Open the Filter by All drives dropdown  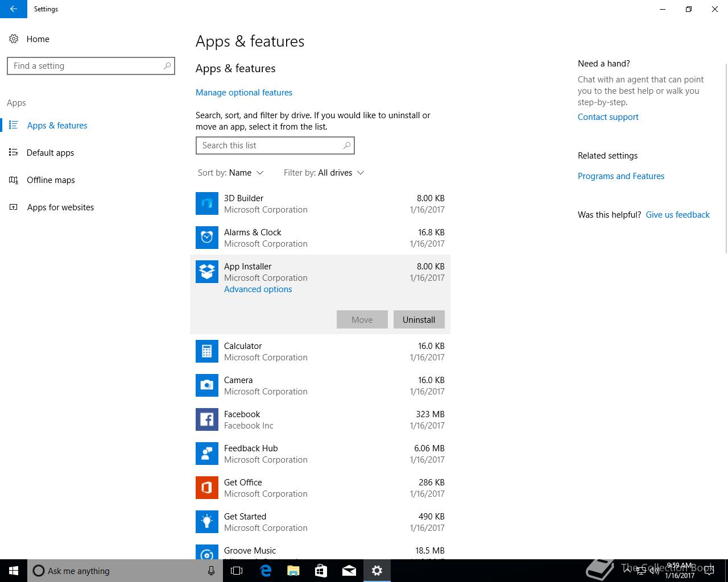(x=324, y=173)
